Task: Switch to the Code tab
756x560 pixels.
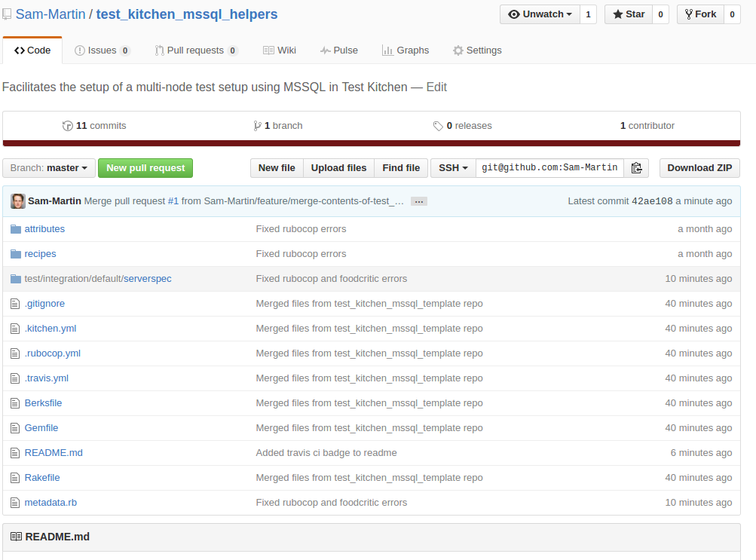Action: click(x=32, y=50)
